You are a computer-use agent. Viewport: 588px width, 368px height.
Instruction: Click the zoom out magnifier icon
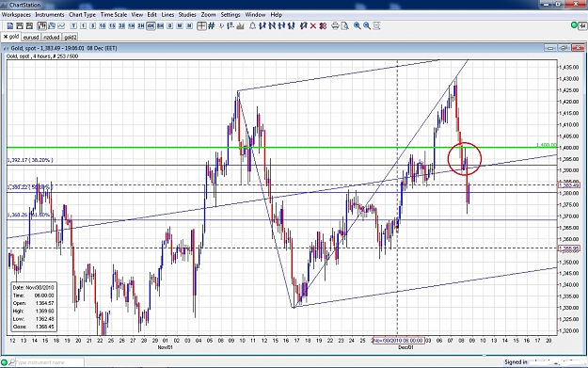(367, 26)
